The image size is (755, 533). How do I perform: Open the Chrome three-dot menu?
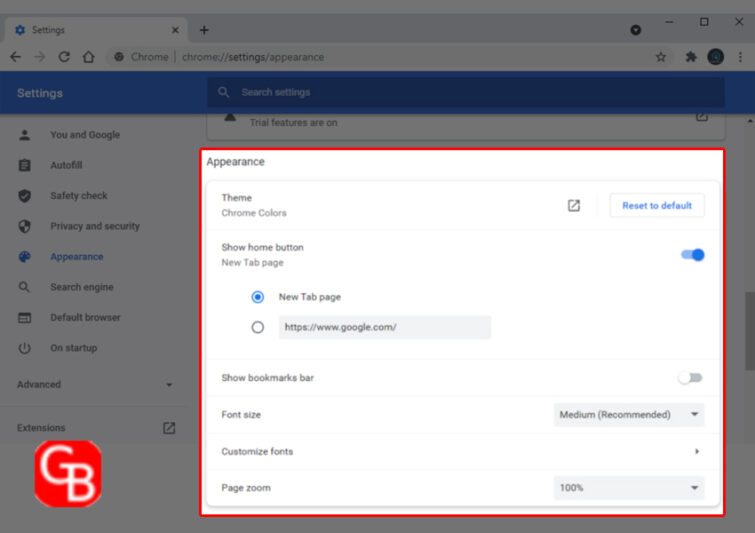(740, 57)
